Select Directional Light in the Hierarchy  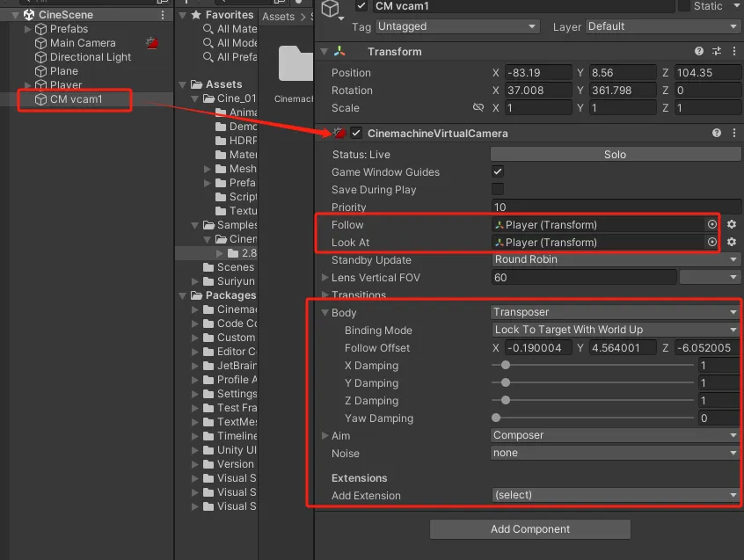[91, 57]
